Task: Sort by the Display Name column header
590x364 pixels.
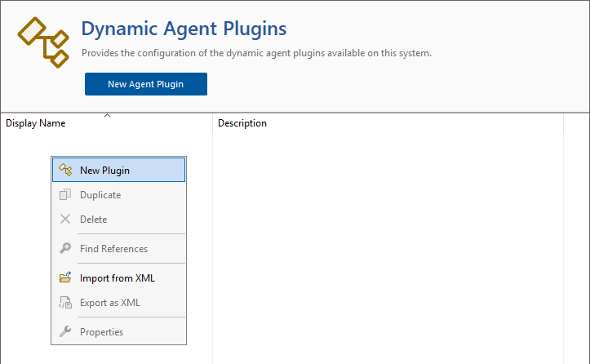Action: point(36,123)
